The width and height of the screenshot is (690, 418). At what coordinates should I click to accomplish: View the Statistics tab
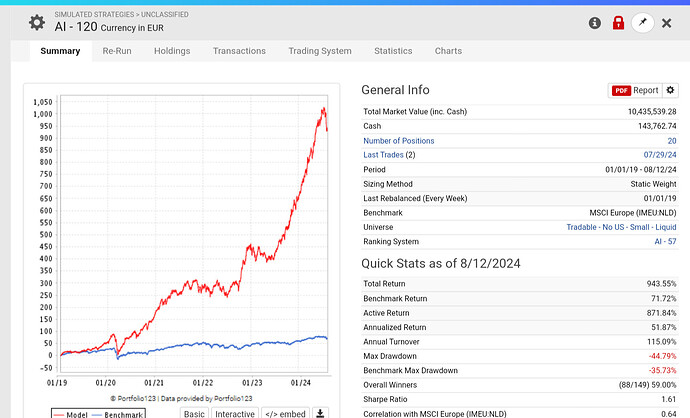tap(393, 51)
